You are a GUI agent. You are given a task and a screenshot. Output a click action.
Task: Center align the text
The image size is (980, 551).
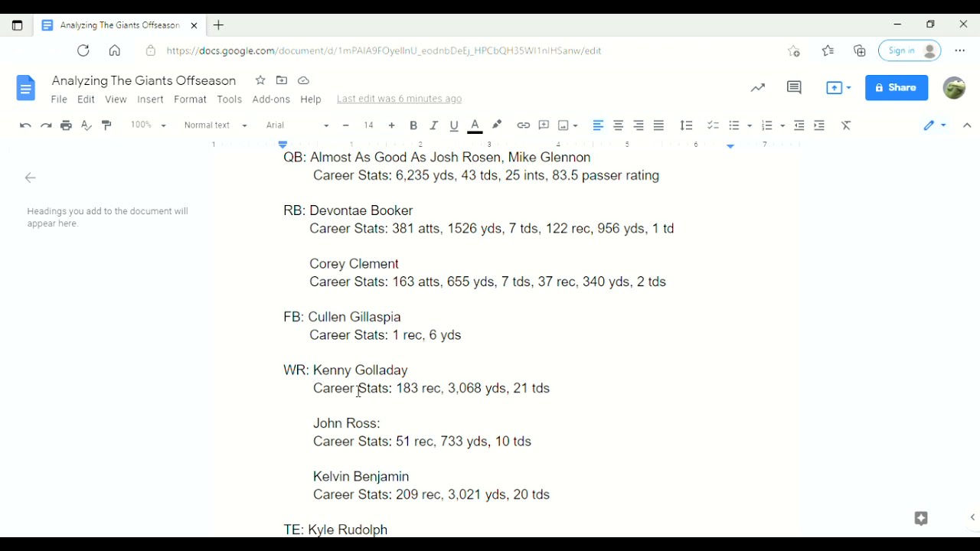tap(619, 126)
